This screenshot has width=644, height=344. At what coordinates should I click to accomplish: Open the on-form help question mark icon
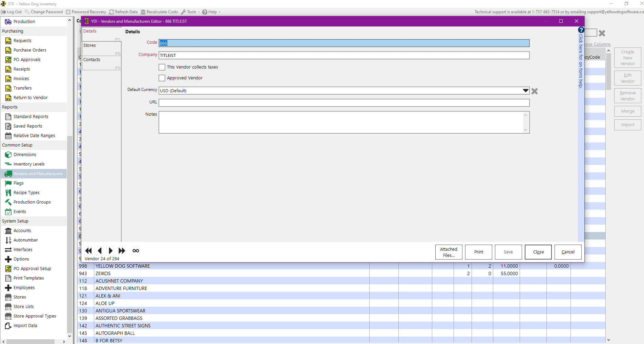pos(581,30)
